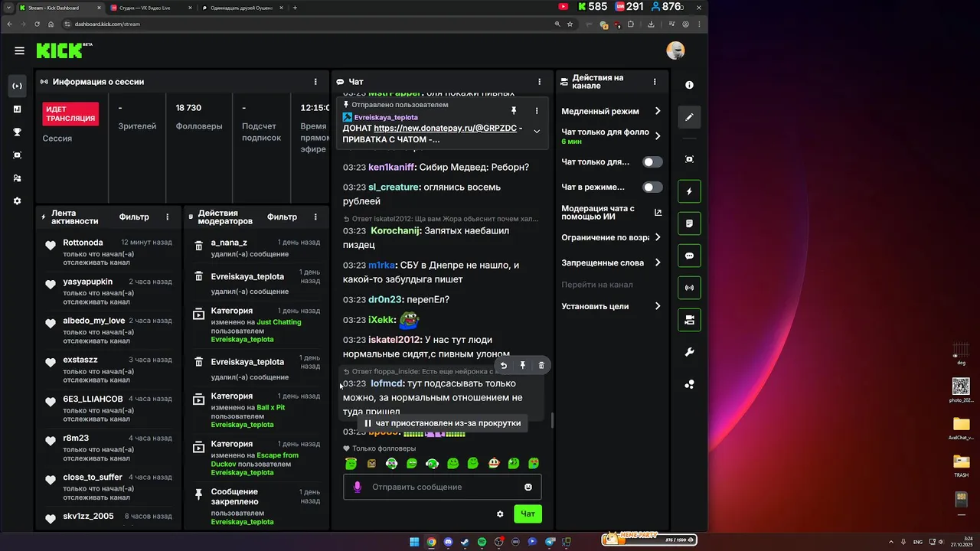980x551 pixels.
Task: Click 'чат приостановлен из-за прокрутки' resume button
Action: pyautogui.click(x=443, y=423)
